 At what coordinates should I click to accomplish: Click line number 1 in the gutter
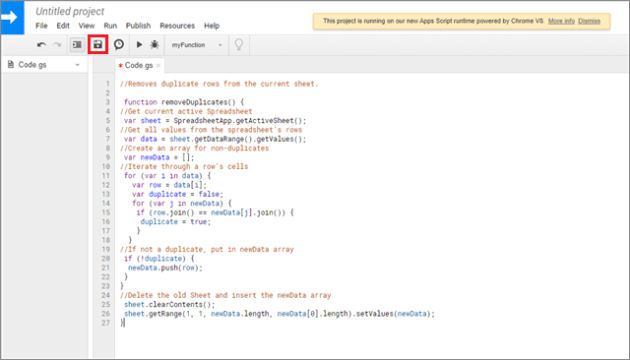click(x=107, y=84)
